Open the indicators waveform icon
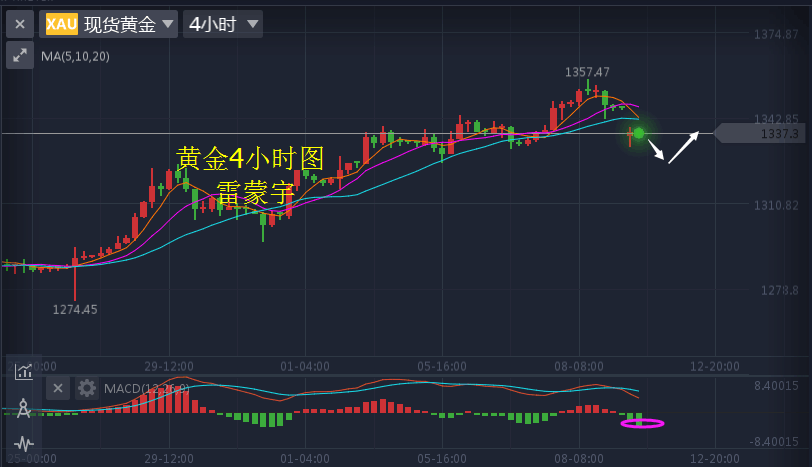The width and height of the screenshot is (812, 467). tap(23, 442)
